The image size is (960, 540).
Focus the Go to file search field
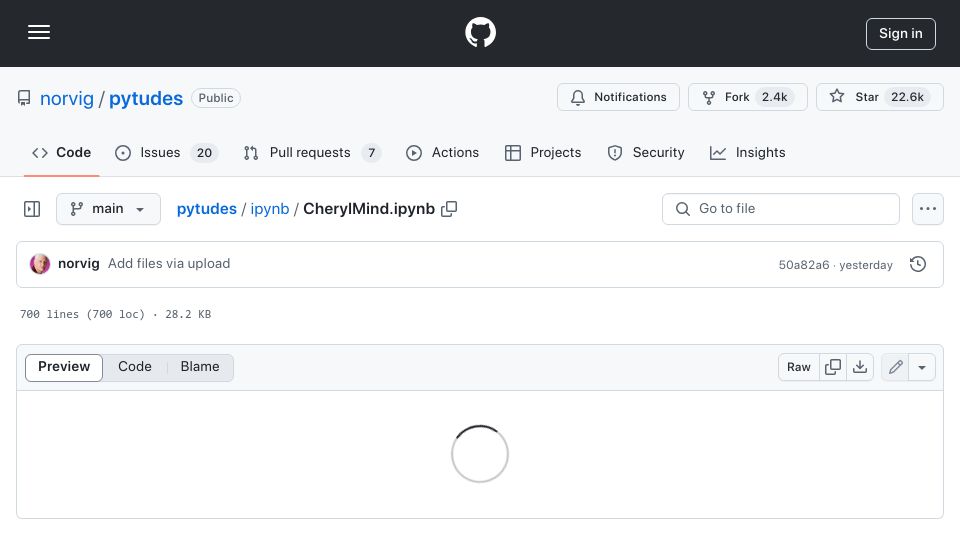[781, 209]
